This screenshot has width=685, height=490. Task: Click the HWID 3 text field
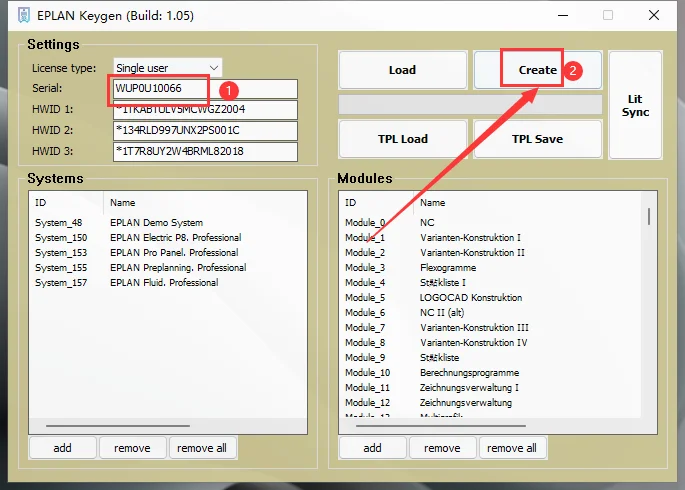click(x=205, y=152)
